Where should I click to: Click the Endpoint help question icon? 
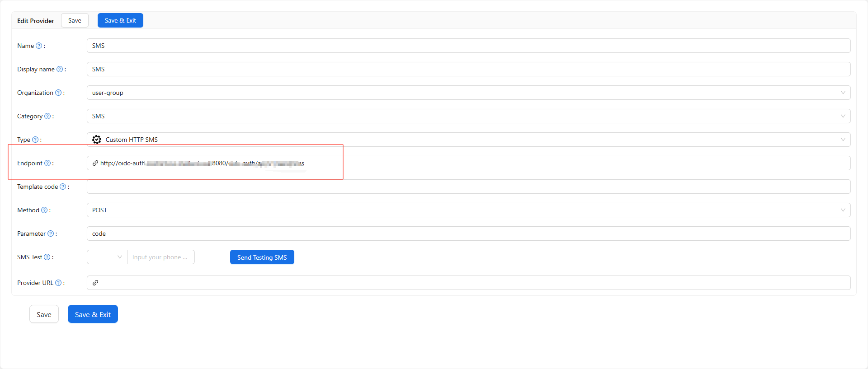point(47,163)
